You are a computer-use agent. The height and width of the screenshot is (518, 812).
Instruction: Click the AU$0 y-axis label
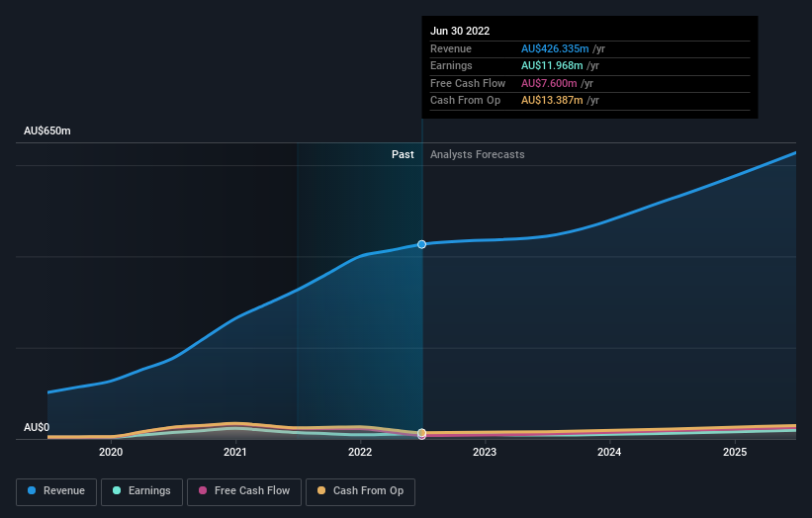pos(37,427)
